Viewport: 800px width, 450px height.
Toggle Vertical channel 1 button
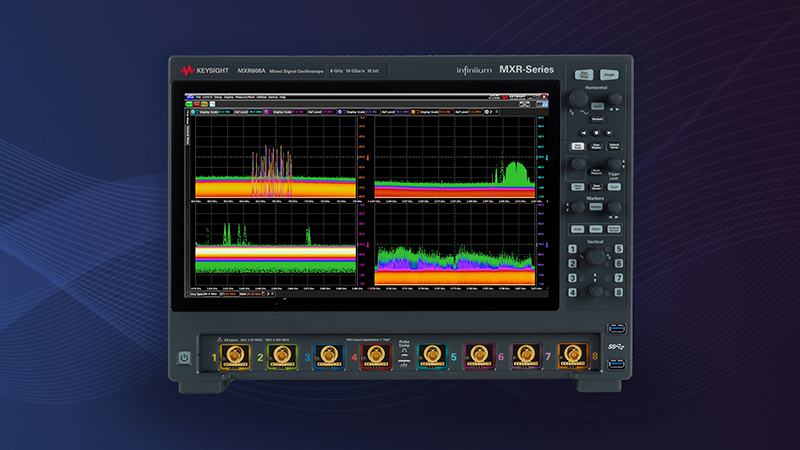tap(572, 249)
